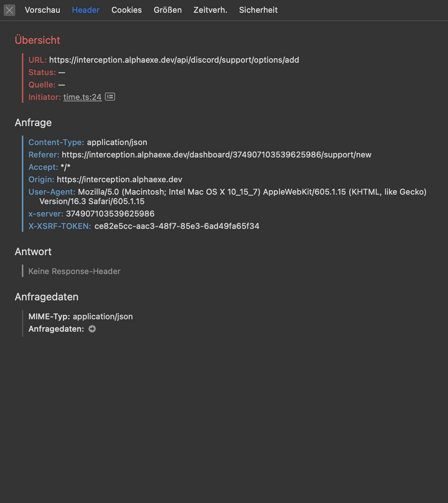Click the Origin header value
Screen dimensions: 448x503
(x=119, y=179)
